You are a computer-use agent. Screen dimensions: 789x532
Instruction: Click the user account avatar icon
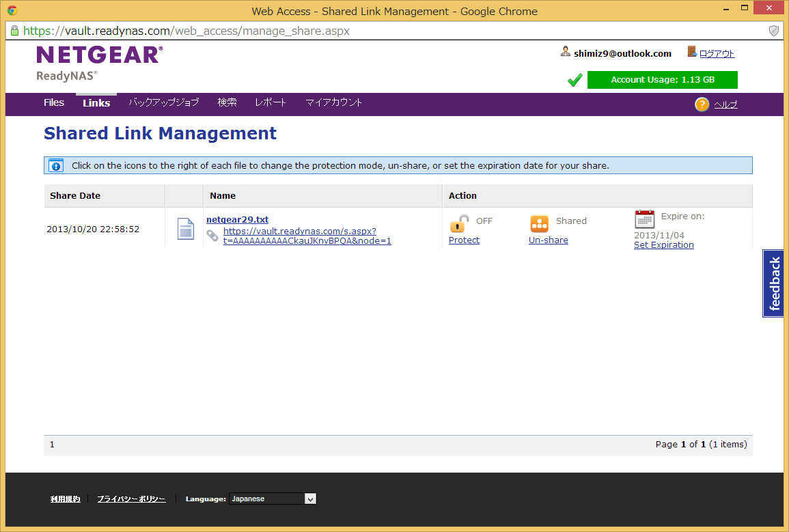pyautogui.click(x=566, y=53)
